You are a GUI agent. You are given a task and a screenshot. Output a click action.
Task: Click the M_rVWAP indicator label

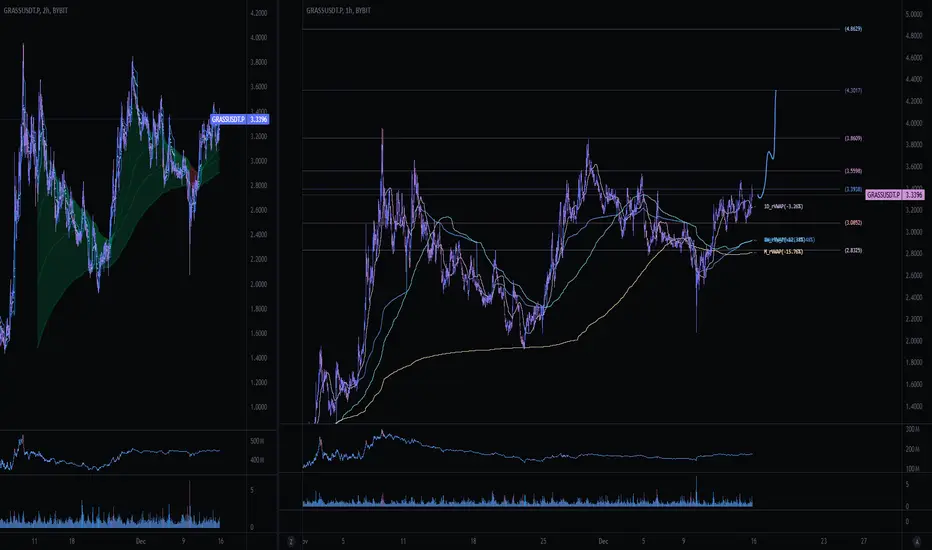pos(783,252)
